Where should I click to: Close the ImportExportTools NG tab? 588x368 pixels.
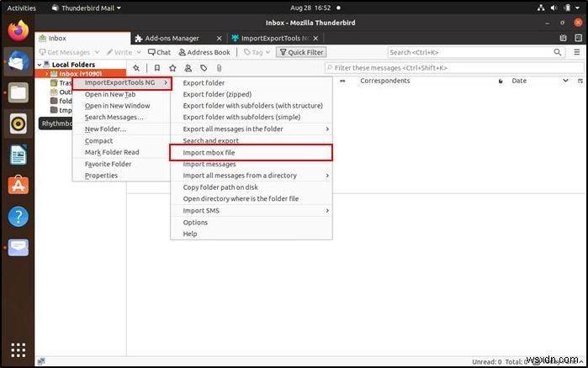(315, 38)
